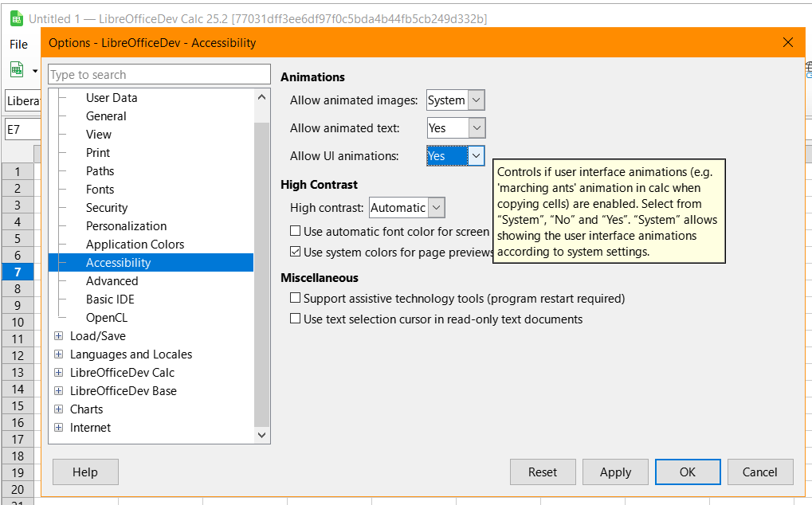
Task: Select row 19 header in spreadsheet
Action: [x=18, y=473]
